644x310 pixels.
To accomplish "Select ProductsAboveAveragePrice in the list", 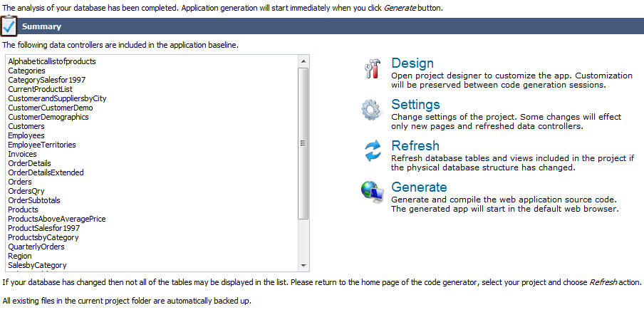I will pyautogui.click(x=57, y=219).
